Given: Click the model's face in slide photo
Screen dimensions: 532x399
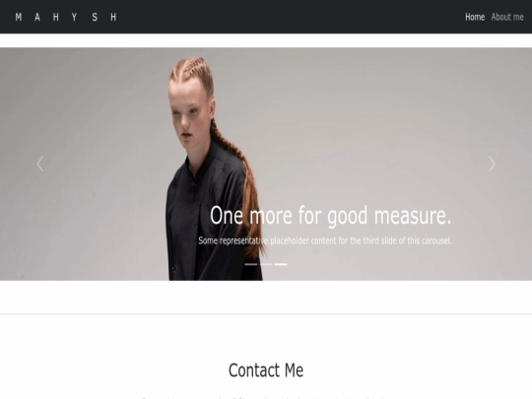Looking at the screenshot, I should click(187, 117).
